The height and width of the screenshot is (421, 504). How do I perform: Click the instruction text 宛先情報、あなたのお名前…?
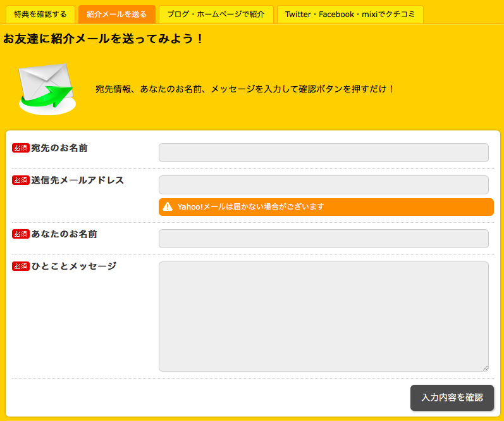point(245,89)
